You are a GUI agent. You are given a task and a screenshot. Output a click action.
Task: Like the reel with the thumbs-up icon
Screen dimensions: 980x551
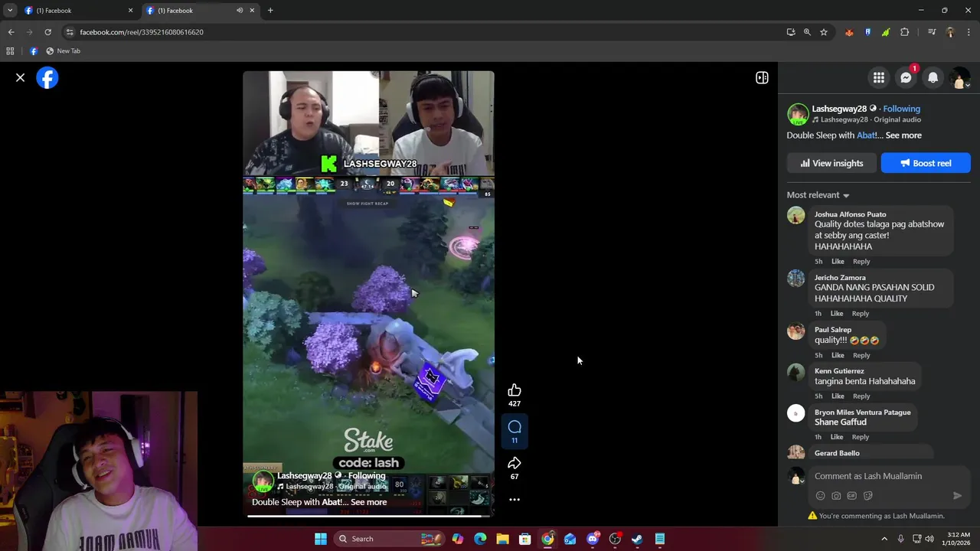tap(514, 390)
